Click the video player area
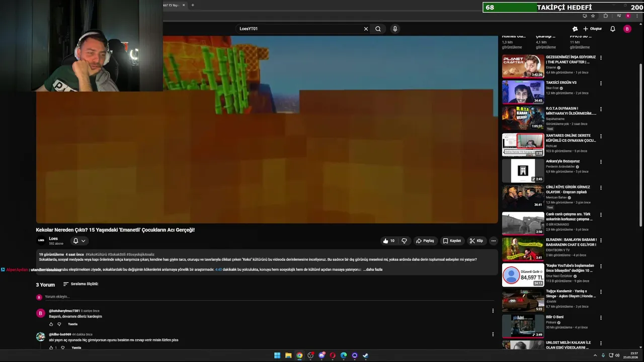Image resolution: width=644 pixels, height=362 pixels. [267, 129]
